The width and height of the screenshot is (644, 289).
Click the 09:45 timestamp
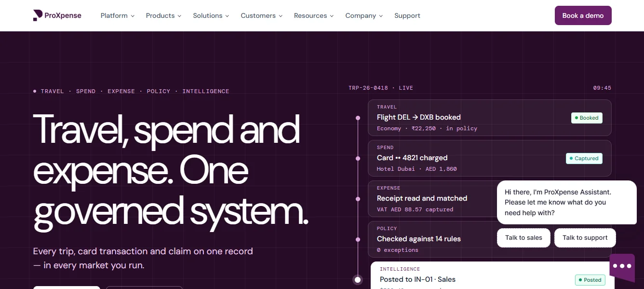[x=602, y=88]
